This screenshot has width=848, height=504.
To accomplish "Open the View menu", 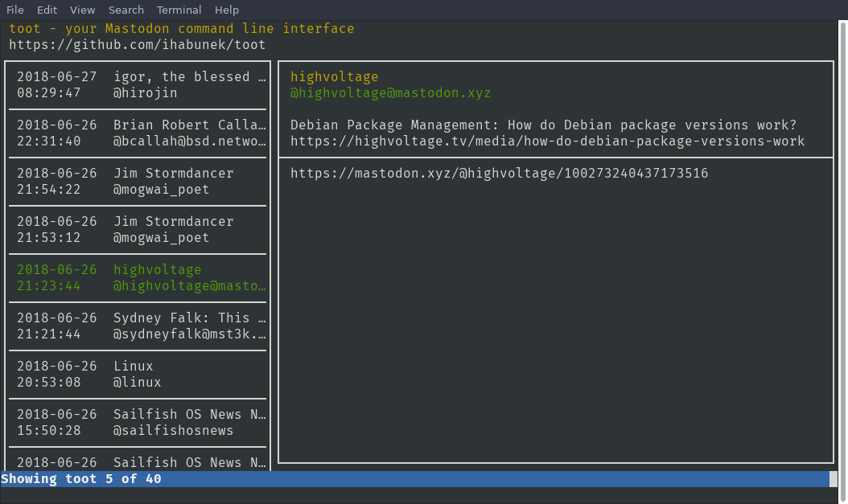I will 82,10.
